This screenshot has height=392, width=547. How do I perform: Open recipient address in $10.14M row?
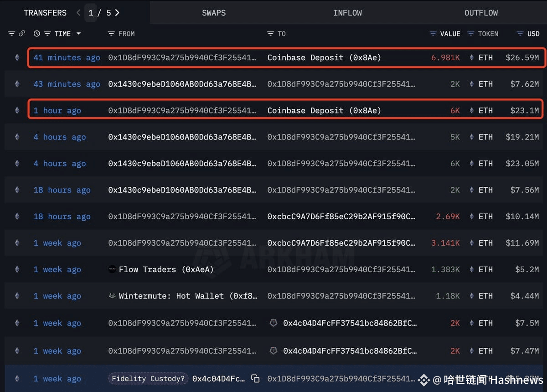pos(341,216)
